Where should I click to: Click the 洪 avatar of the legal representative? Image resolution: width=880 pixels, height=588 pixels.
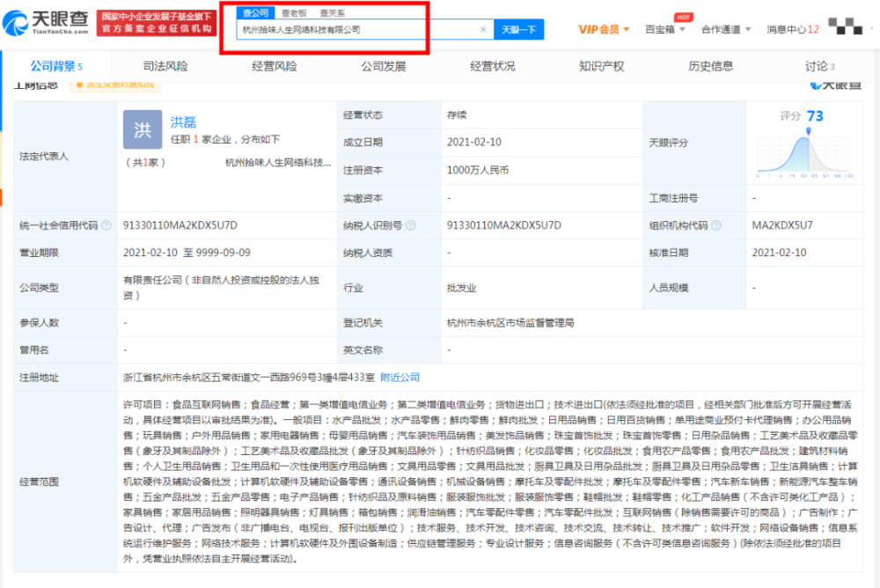(x=143, y=129)
